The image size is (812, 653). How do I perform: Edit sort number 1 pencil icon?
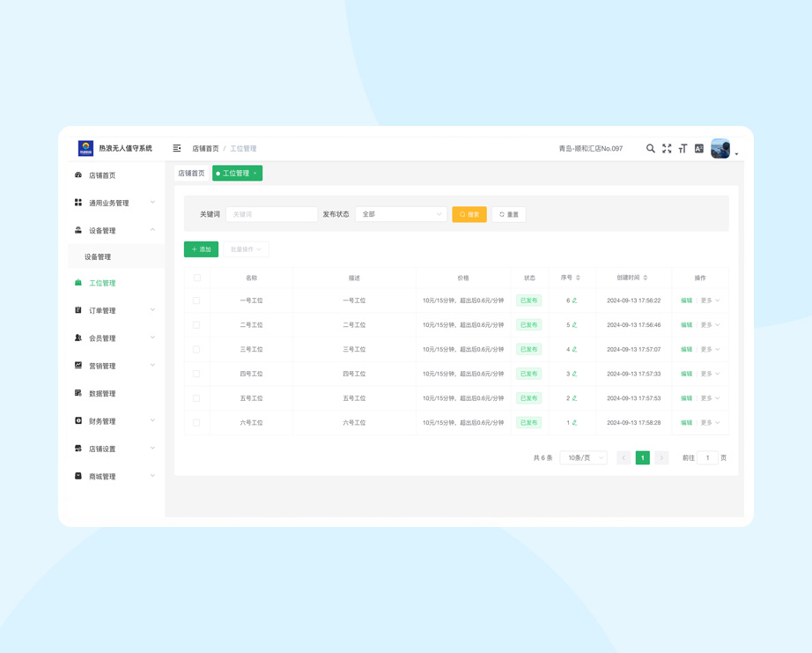pos(575,423)
